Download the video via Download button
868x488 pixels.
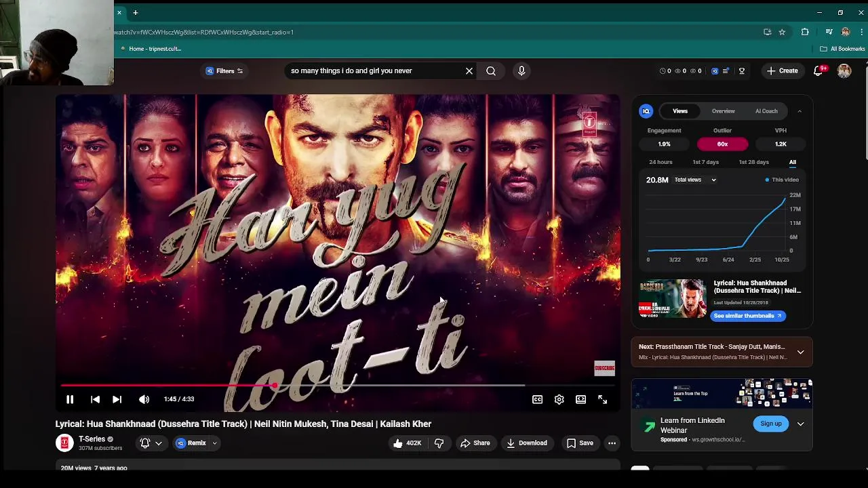click(526, 443)
